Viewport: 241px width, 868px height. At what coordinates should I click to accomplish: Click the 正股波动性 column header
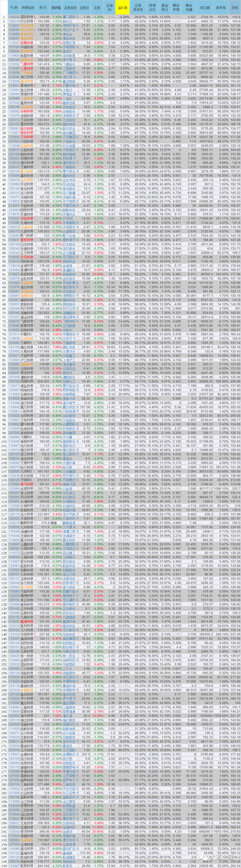click(138, 8)
